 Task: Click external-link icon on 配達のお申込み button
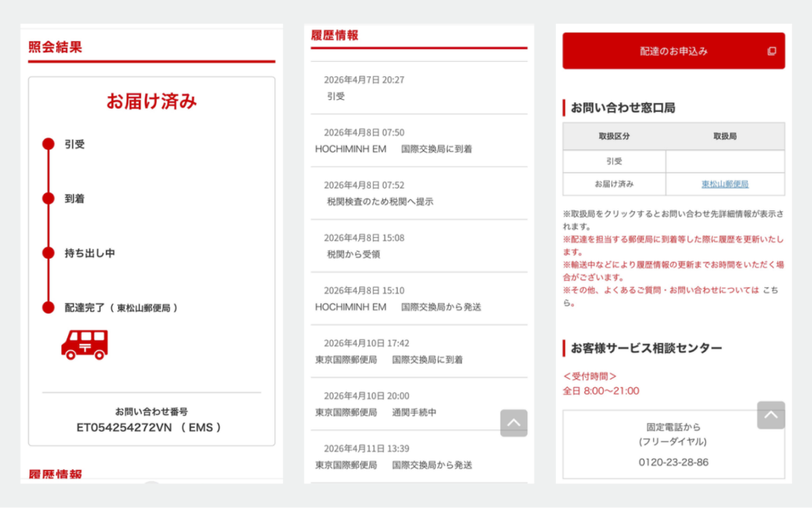point(772,52)
